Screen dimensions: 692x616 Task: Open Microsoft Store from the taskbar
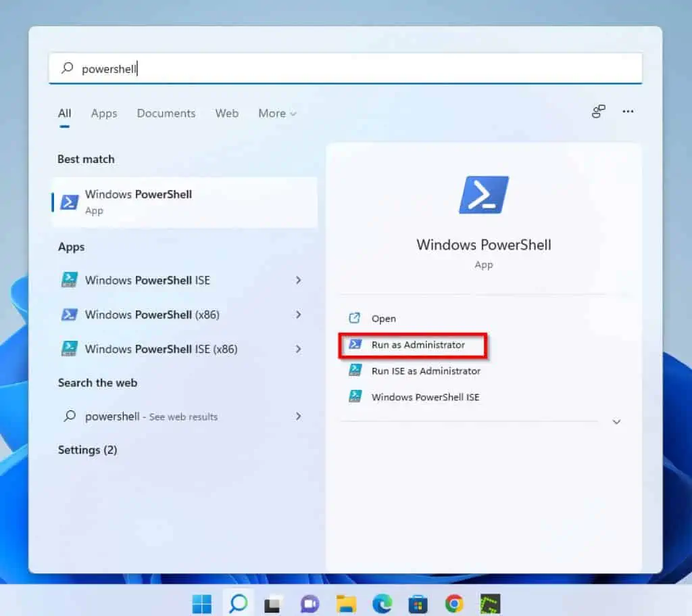pos(418,604)
